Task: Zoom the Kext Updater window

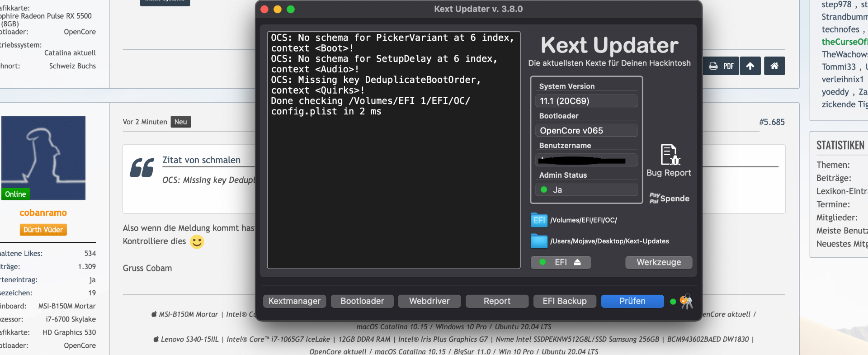Action: [291, 9]
